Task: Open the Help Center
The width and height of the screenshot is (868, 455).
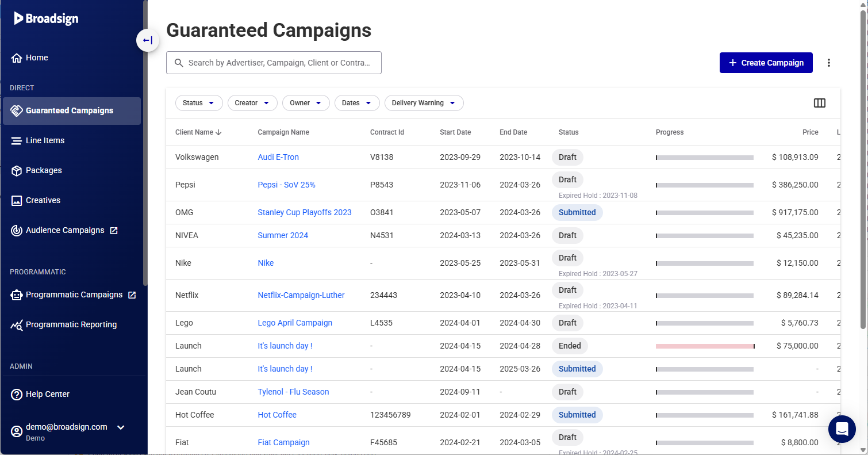Action: point(47,394)
